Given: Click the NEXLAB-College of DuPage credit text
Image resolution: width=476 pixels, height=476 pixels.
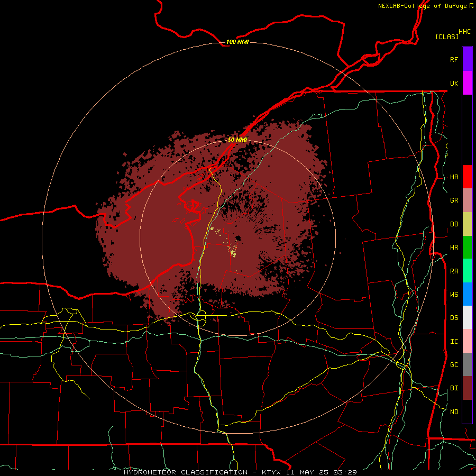Looking at the screenshot, I should (x=426, y=6).
